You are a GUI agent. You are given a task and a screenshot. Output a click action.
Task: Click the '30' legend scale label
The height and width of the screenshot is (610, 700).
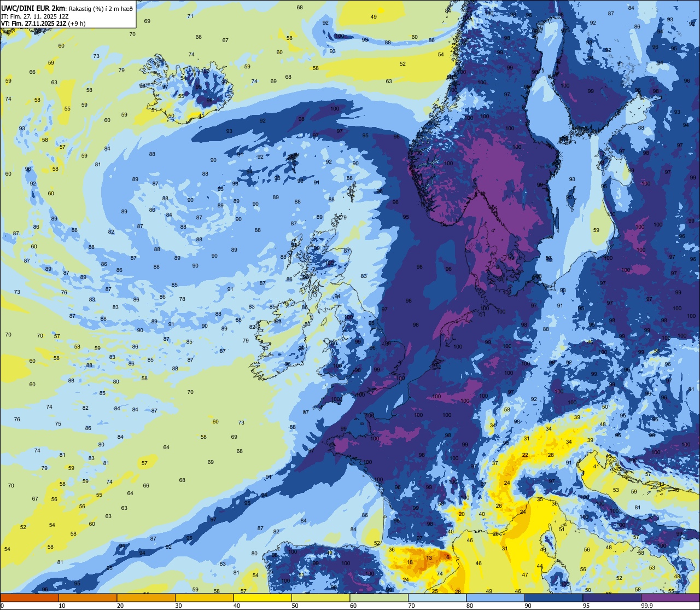coord(178,606)
